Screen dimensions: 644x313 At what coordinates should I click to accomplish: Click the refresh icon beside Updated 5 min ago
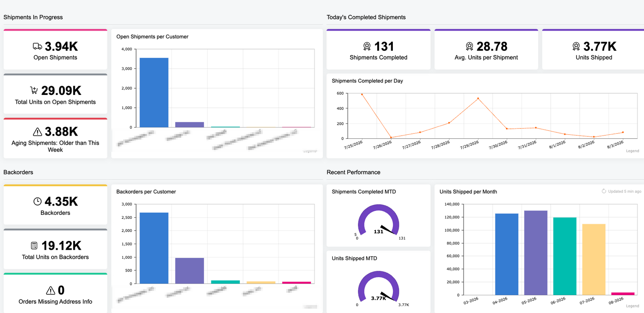(604, 191)
